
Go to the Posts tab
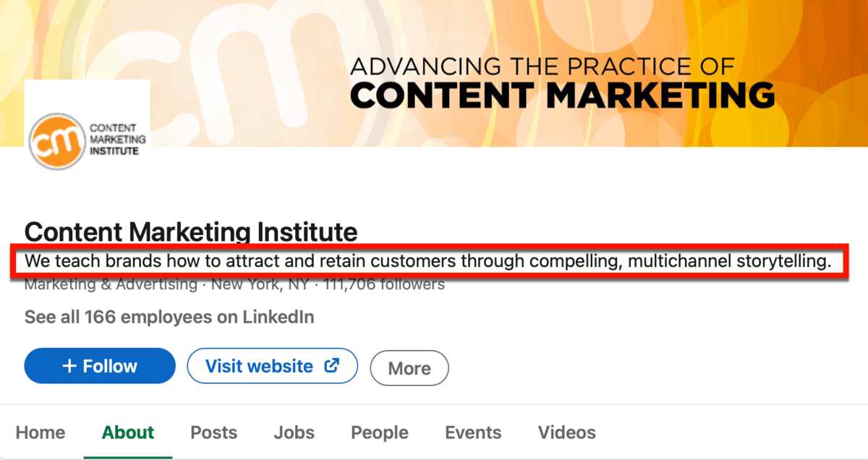214,433
